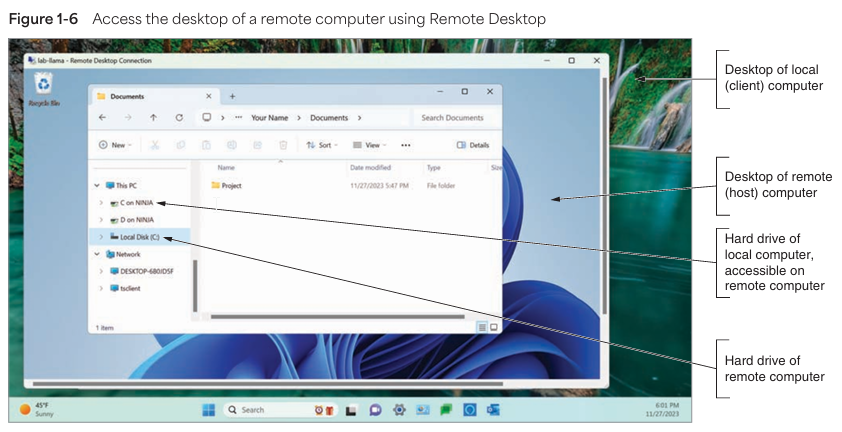The height and width of the screenshot is (432, 842).
Task: Open the Windows Start menu icon
Action: coord(209,410)
